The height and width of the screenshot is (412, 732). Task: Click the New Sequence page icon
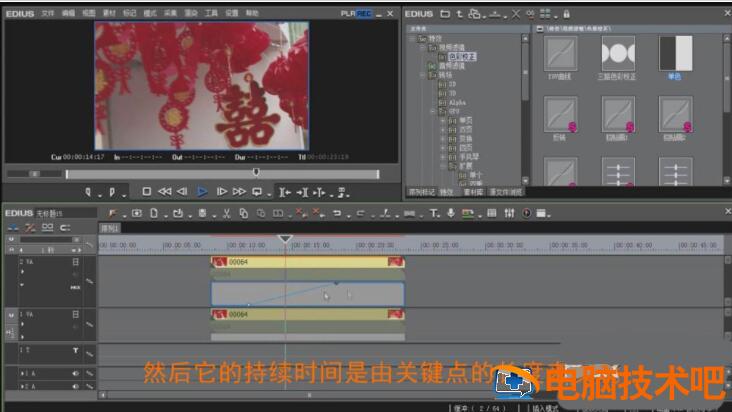pyautogui.click(x=154, y=213)
